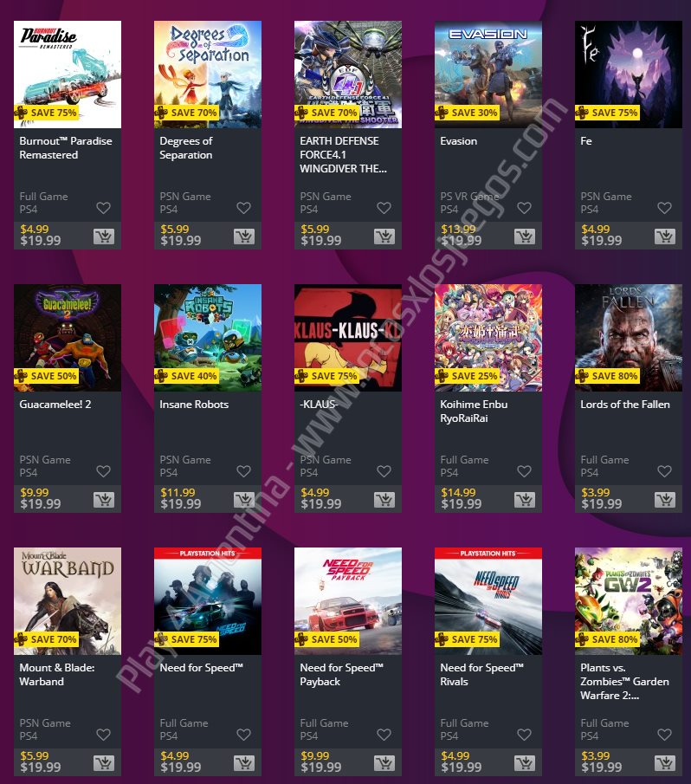Wishlist Evasion with the heart icon
This screenshot has height=784, width=691.
(x=524, y=208)
